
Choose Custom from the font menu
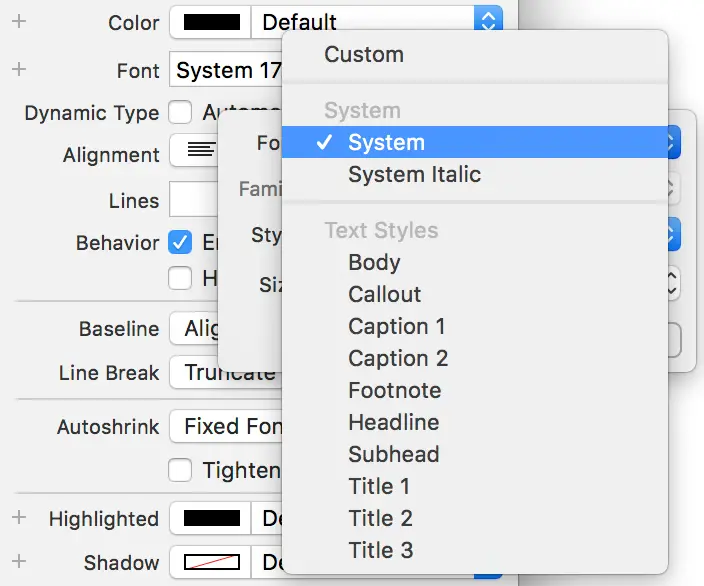coord(364,55)
